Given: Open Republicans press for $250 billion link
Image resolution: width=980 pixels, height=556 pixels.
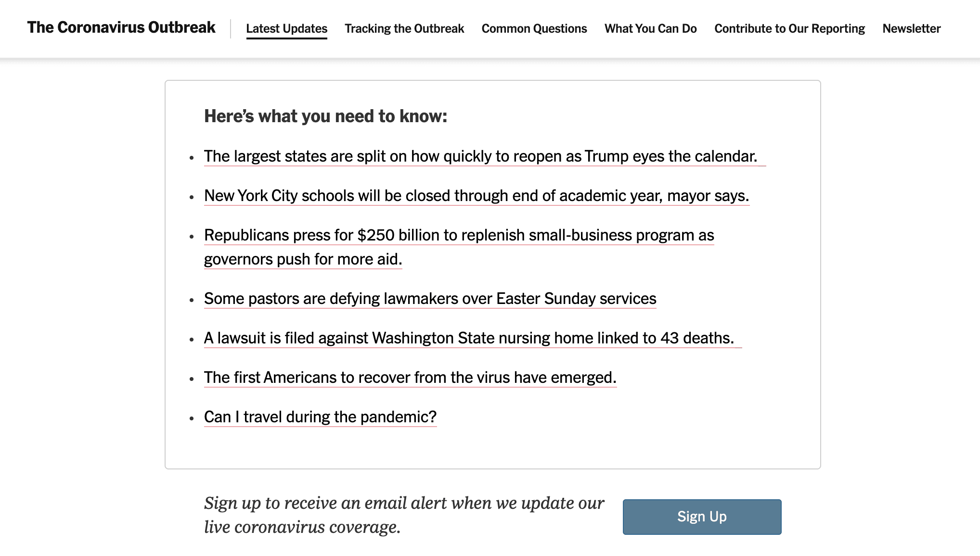Looking at the screenshot, I should coord(459,235).
